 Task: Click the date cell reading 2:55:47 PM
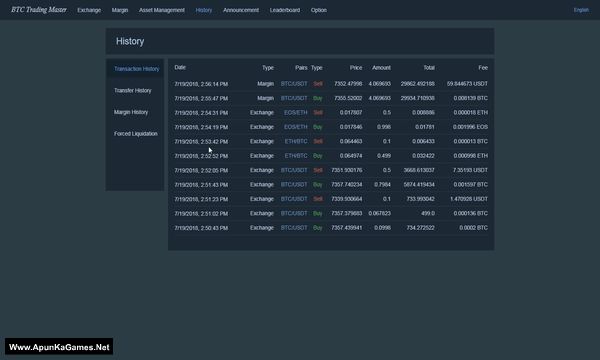tap(201, 99)
